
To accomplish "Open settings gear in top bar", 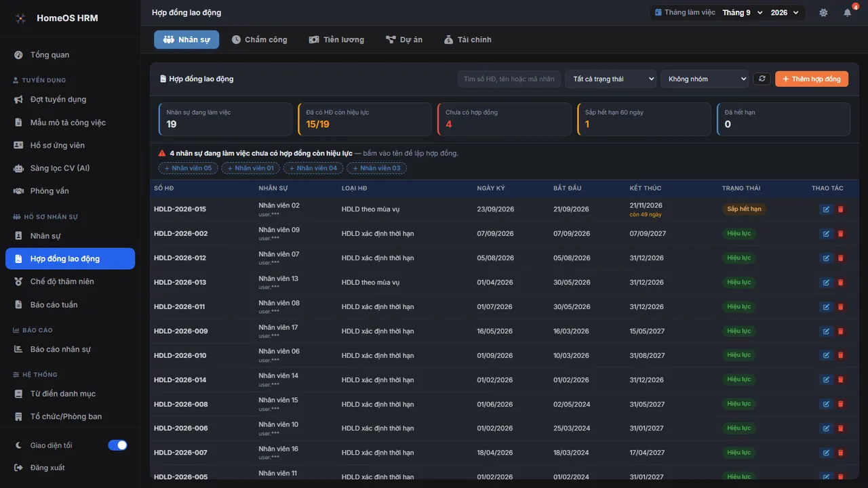I will (823, 13).
